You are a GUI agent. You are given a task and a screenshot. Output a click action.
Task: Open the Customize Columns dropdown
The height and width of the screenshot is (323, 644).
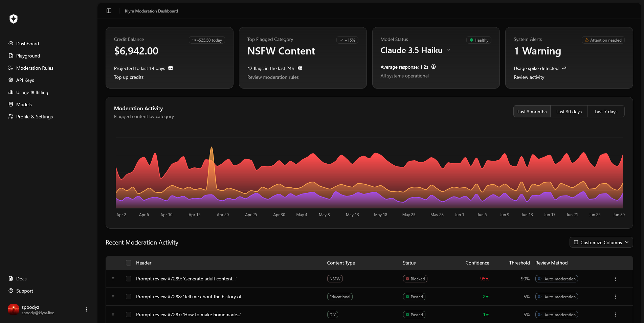(601, 242)
